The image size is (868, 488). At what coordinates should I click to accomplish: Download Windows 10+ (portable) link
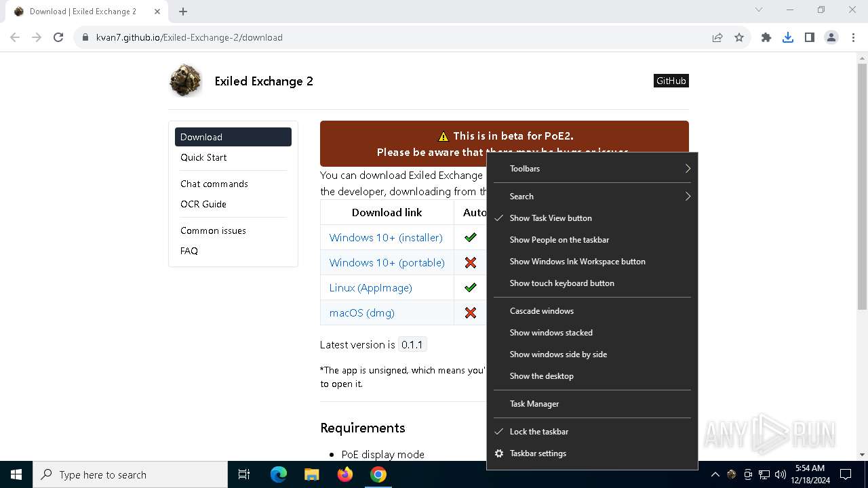[x=387, y=262]
